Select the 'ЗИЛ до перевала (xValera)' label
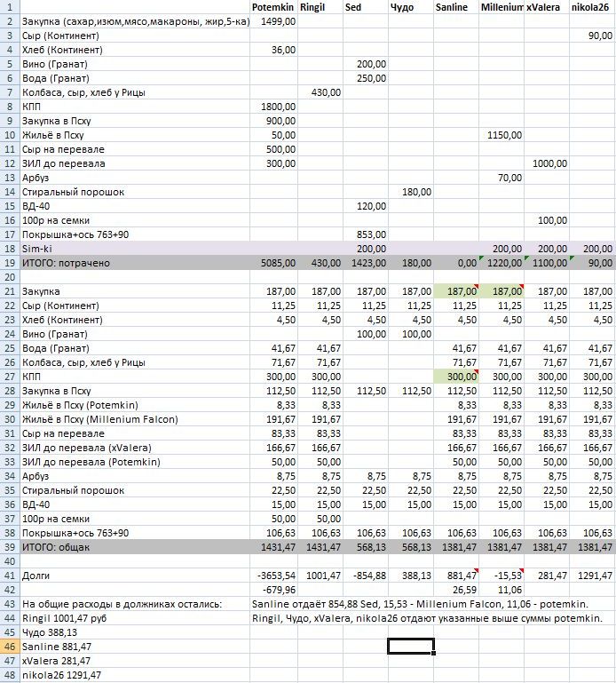The image size is (616, 683). (87, 448)
